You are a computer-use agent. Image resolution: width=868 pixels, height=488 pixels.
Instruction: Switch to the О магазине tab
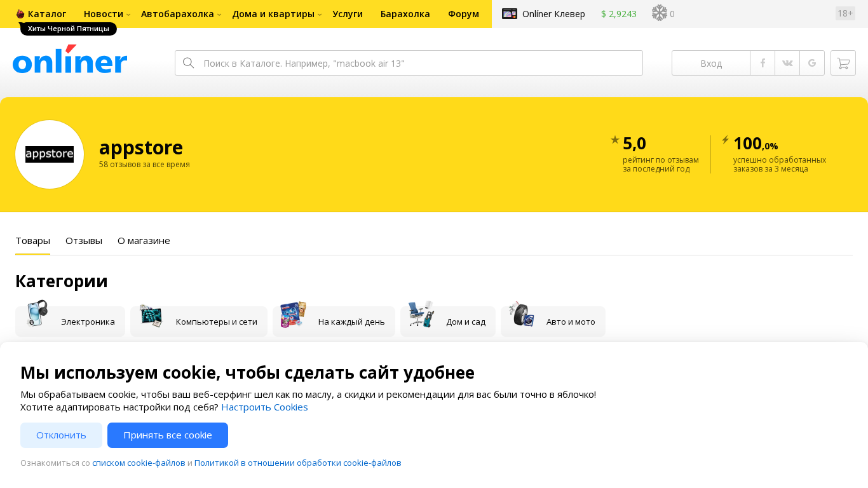[x=144, y=241]
